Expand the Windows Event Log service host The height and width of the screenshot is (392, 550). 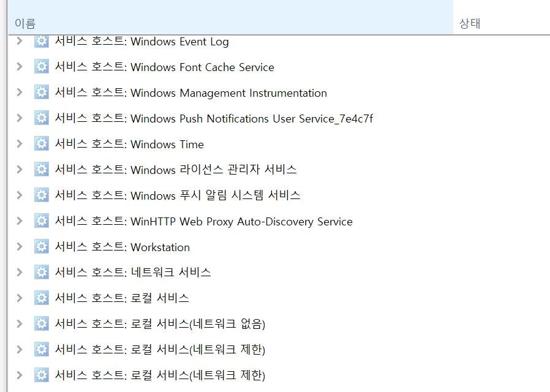pos(20,41)
